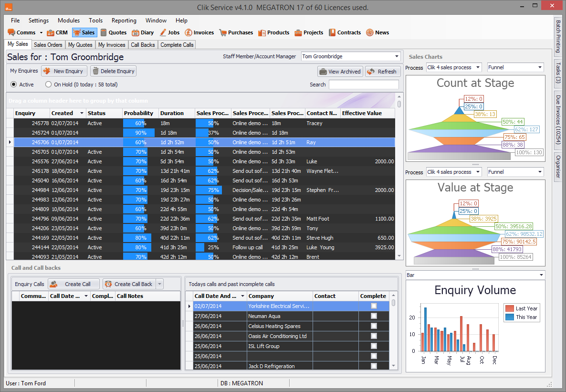Open the News module

click(x=377, y=32)
